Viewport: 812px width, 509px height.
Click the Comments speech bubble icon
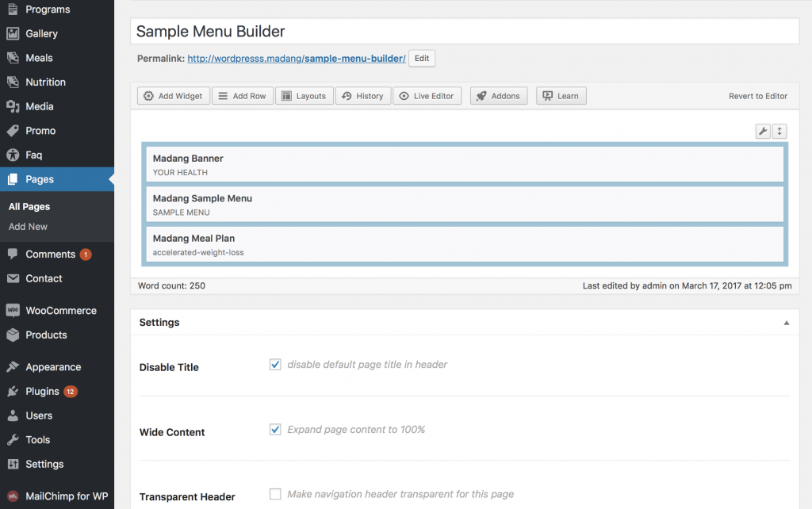pyautogui.click(x=13, y=254)
